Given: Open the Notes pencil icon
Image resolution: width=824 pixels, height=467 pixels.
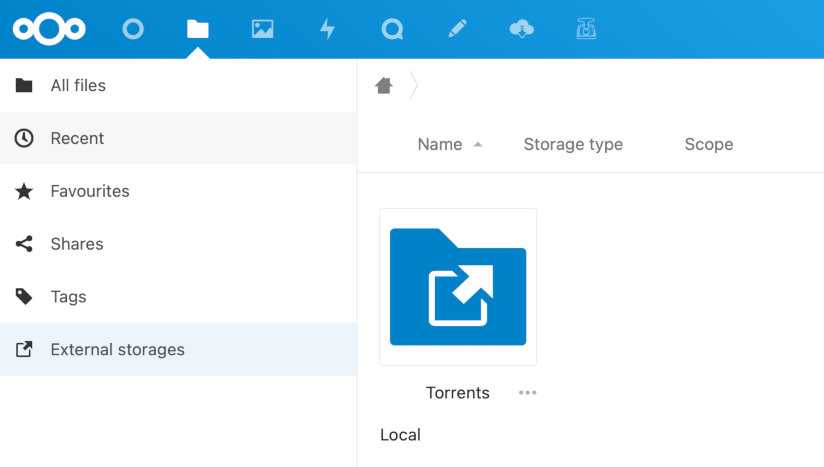Looking at the screenshot, I should coord(457,29).
